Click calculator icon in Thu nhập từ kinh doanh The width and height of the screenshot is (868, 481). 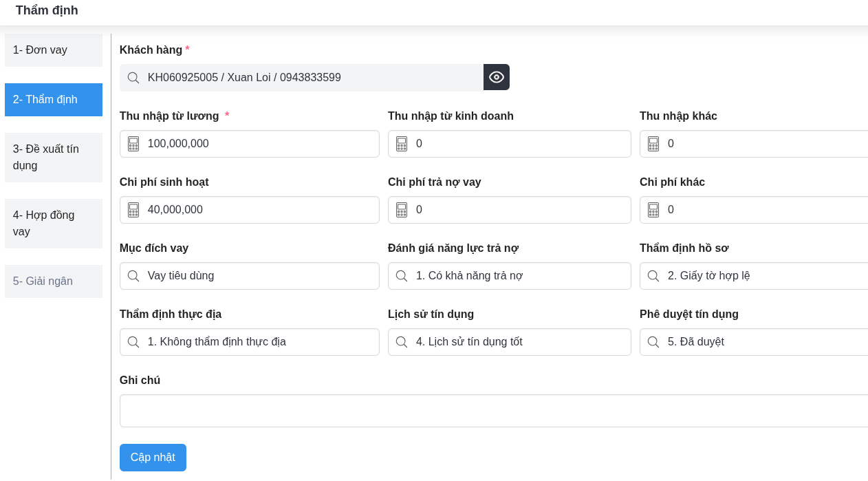402,144
